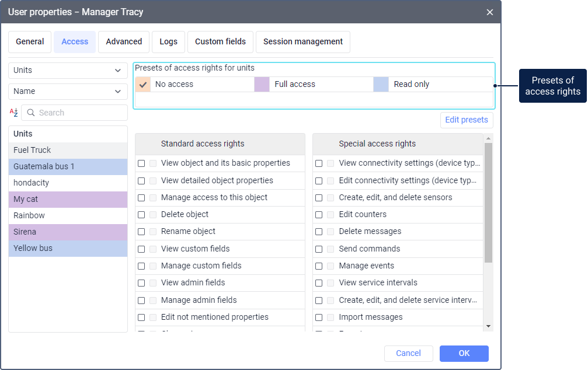Toggle the Edit counters checkbox
Image resolution: width=588 pixels, height=370 pixels.
click(319, 215)
